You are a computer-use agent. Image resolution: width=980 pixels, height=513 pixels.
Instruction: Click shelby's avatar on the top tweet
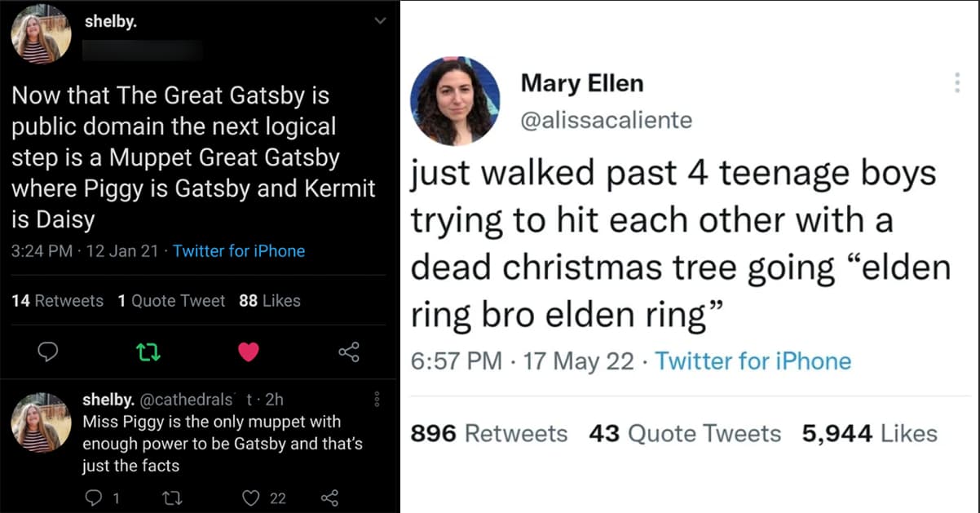(35, 35)
